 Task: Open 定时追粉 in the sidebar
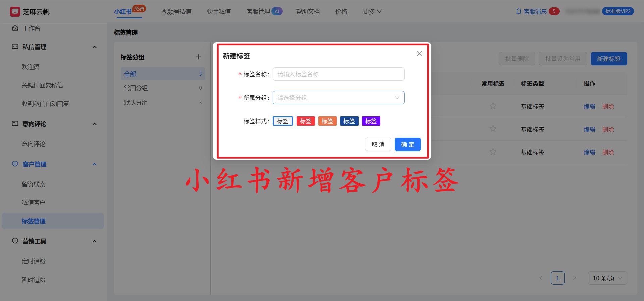34,261
